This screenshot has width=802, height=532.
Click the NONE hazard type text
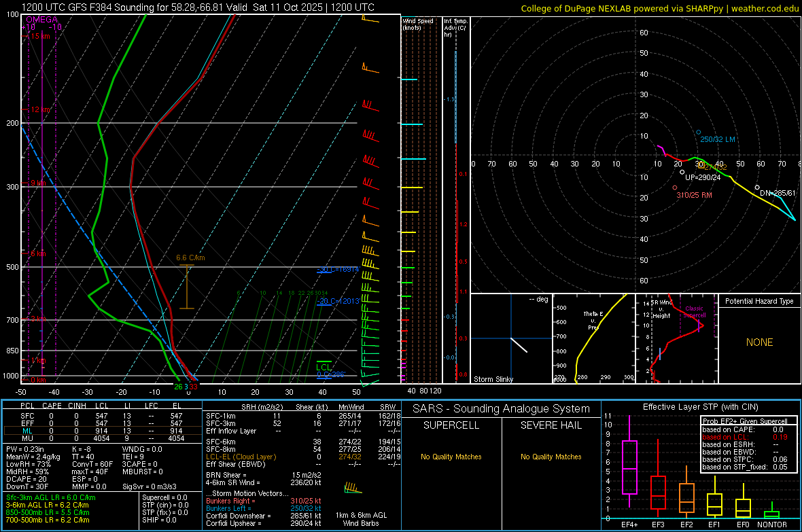(759, 342)
